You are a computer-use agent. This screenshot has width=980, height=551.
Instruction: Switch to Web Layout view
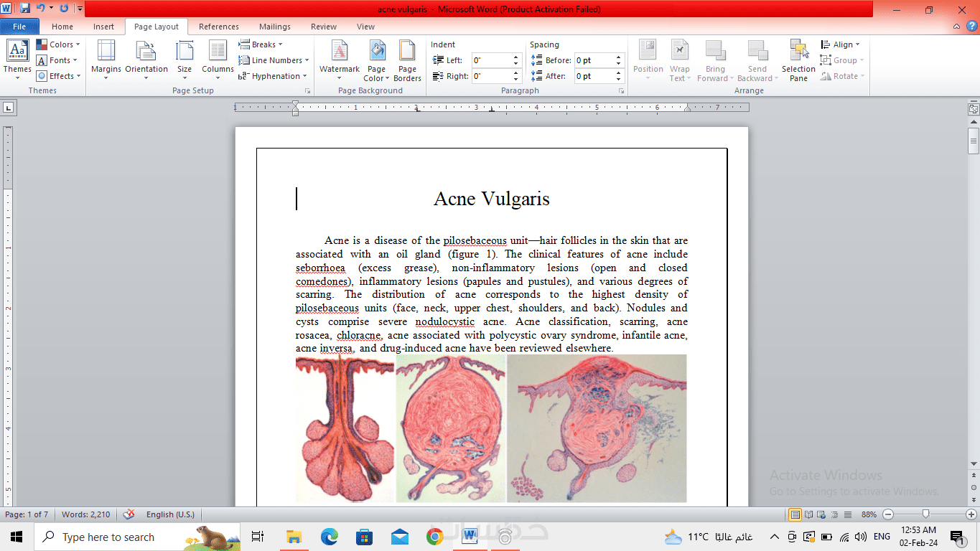pyautogui.click(x=823, y=514)
